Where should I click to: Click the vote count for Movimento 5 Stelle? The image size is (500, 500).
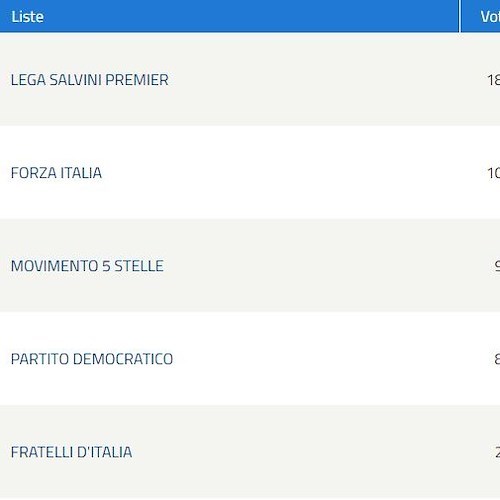coord(497,266)
